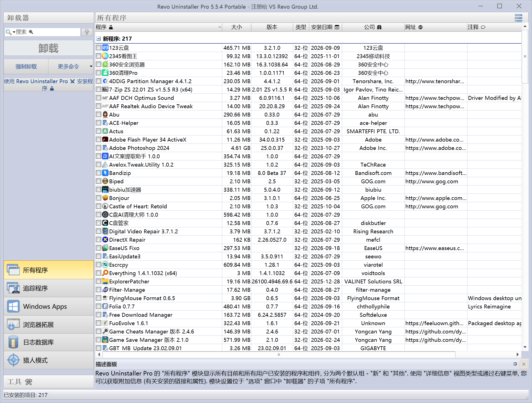532x403 pixels.
Task: Click the 更多命令 button
Action: 68,66
